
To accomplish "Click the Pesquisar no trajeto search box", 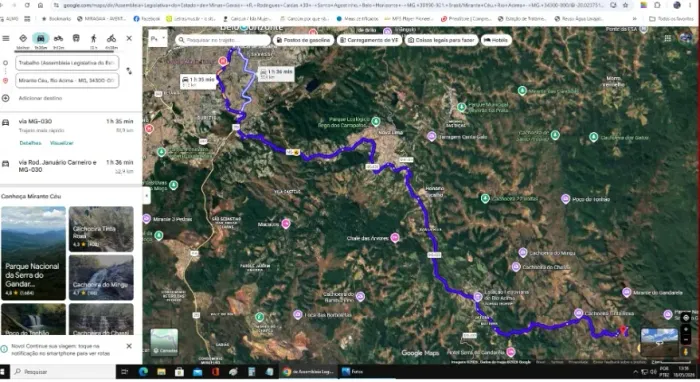I will click(x=223, y=40).
